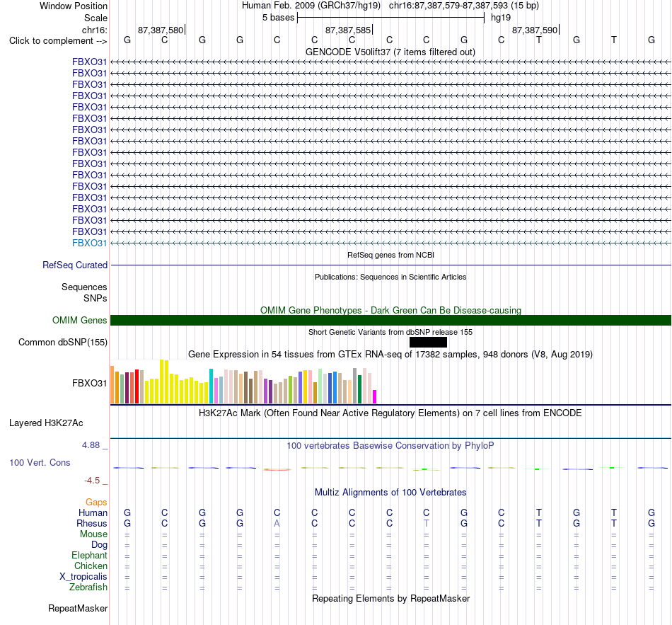This screenshot has height=625, width=672.
Task: Click the OMIM Genes label
Action: (79, 321)
